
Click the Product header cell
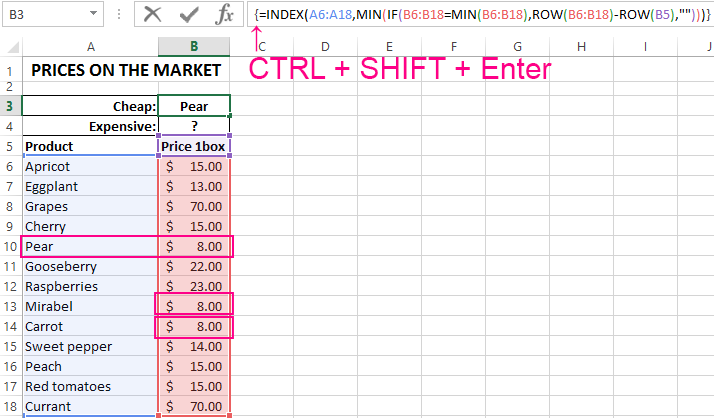pos(90,146)
